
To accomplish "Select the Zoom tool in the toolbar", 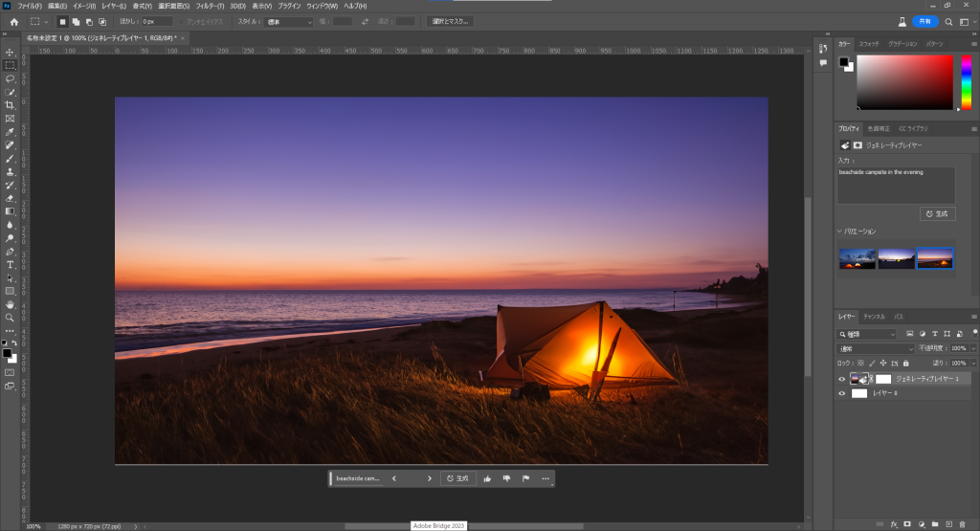I will [x=10, y=317].
